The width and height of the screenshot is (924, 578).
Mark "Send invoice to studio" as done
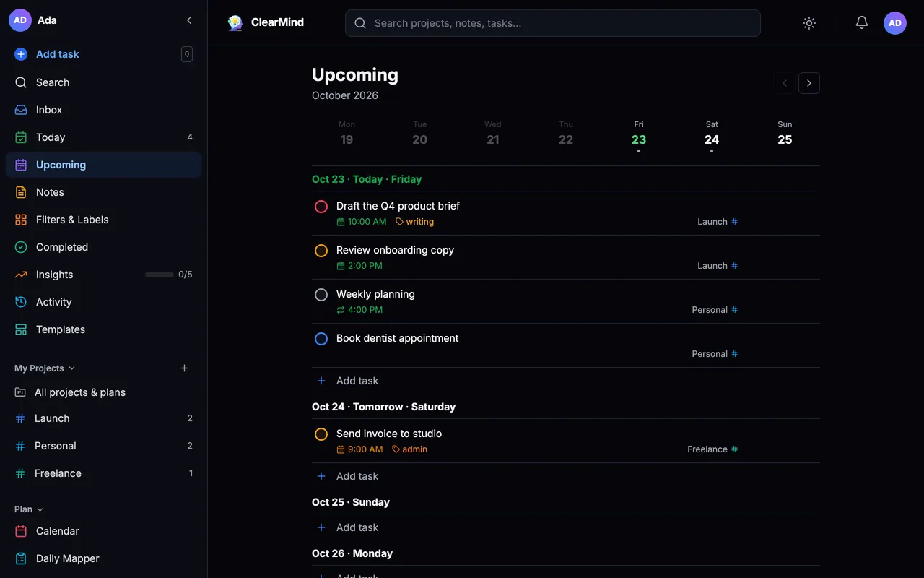tap(321, 434)
